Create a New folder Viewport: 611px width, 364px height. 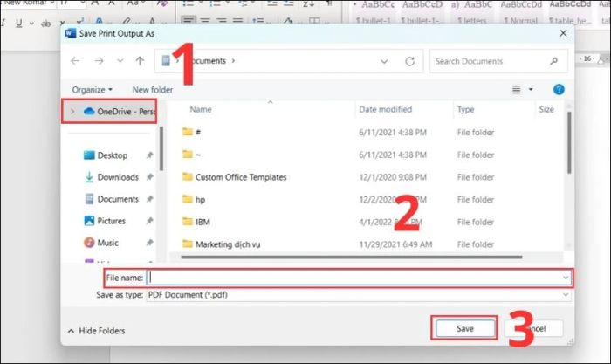click(153, 90)
